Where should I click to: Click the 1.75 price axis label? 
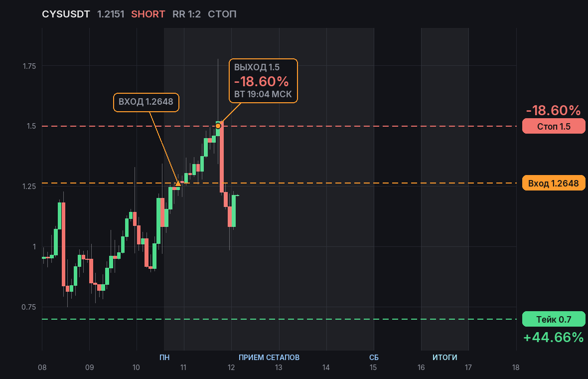[x=29, y=66]
